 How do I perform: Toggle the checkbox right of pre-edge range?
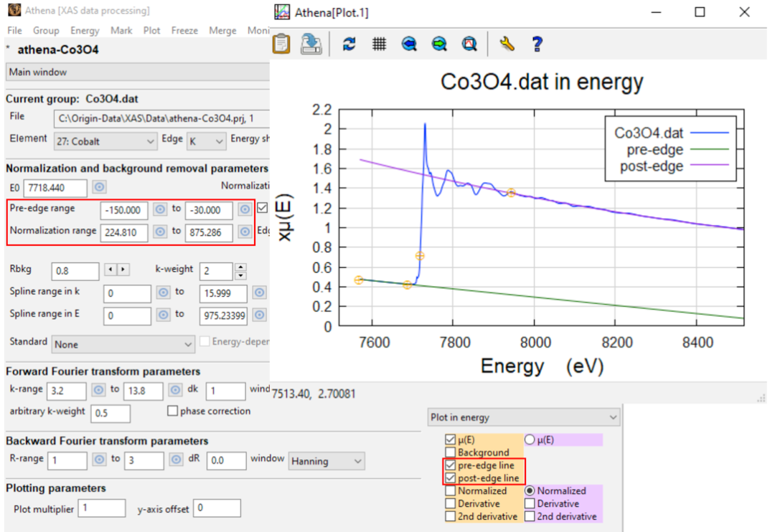pyautogui.click(x=263, y=208)
